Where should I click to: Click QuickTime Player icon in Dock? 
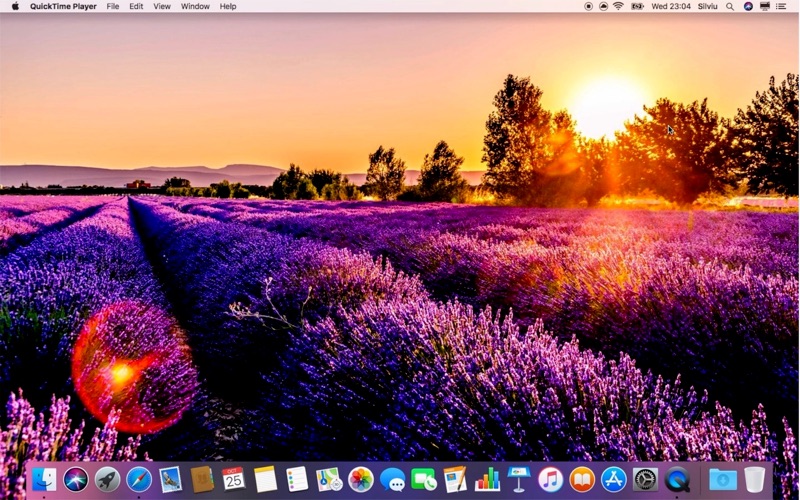click(x=677, y=480)
